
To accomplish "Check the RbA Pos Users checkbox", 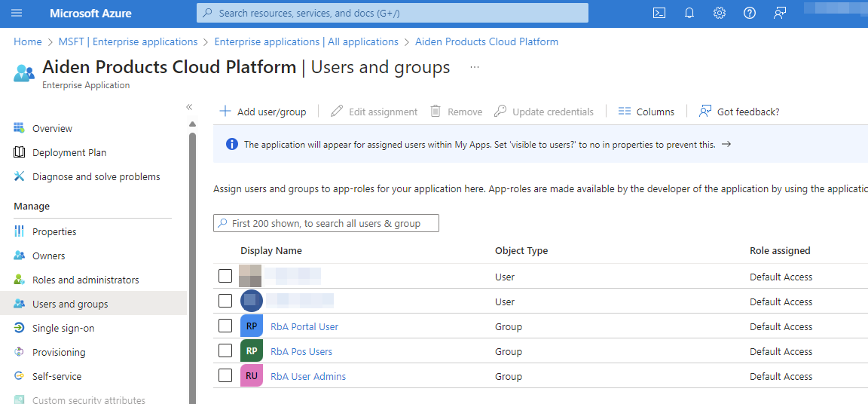I will pyautogui.click(x=225, y=351).
